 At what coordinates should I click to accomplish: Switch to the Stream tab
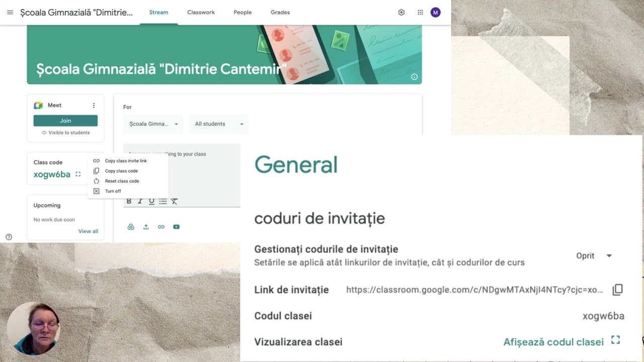158,13
